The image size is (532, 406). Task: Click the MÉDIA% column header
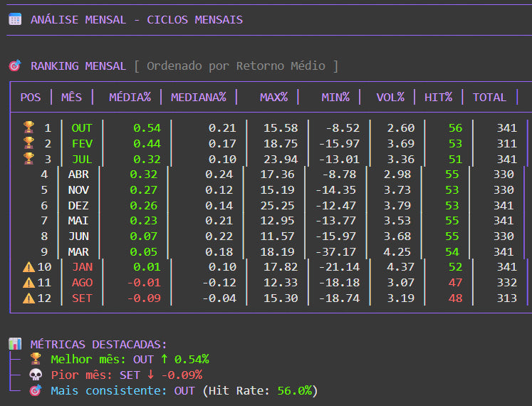(x=130, y=98)
